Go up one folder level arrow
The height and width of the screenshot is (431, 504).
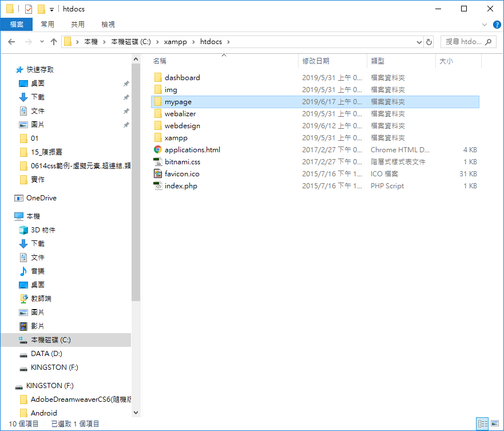pos(54,42)
